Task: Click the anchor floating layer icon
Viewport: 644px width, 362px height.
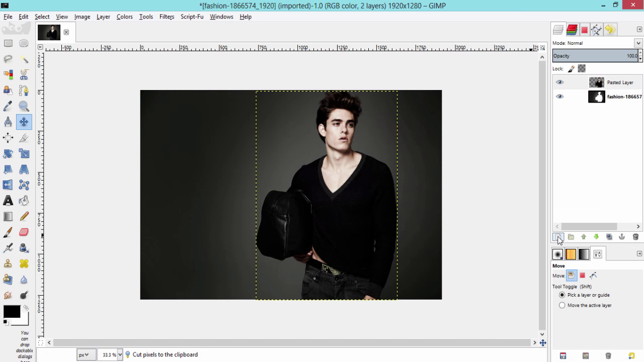Action: pos(622,237)
